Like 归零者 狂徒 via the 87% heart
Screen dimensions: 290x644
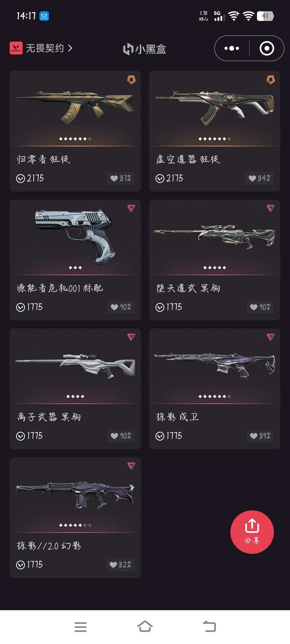121,178
